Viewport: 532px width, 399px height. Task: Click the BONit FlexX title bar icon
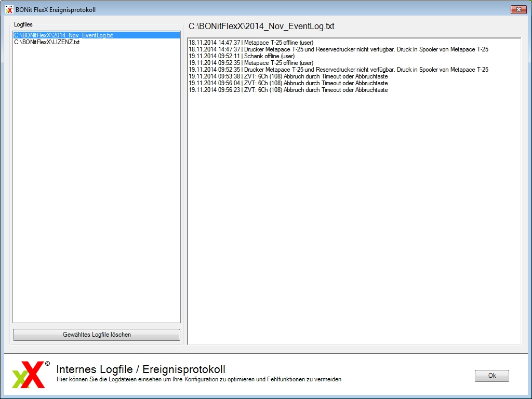pyautogui.click(x=9, y=9)
